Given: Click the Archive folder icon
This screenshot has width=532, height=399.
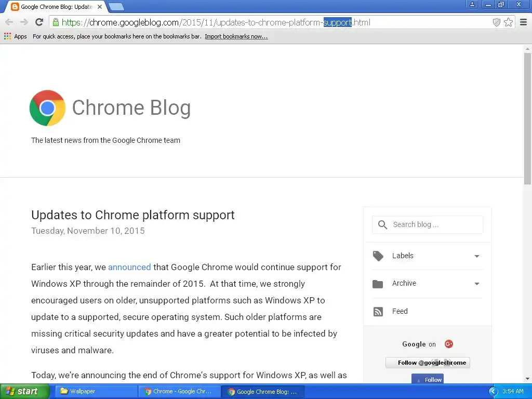Looking at the screenshot, I should tap(378, 284).
